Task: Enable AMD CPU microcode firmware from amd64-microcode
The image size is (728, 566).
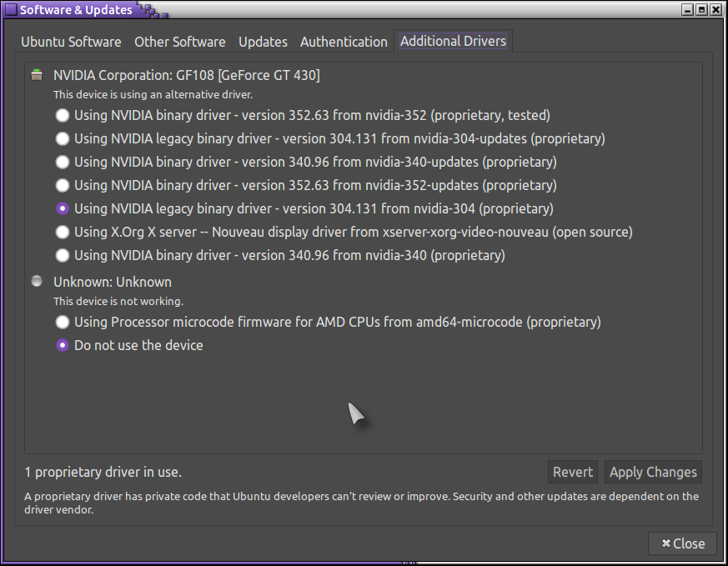Action: [x=329, y=322]
